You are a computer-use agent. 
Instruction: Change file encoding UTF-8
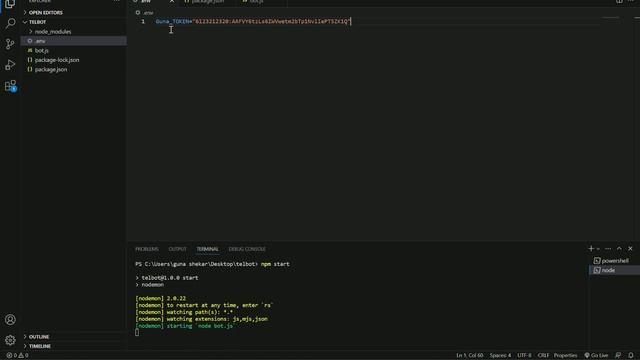[524, 356]
